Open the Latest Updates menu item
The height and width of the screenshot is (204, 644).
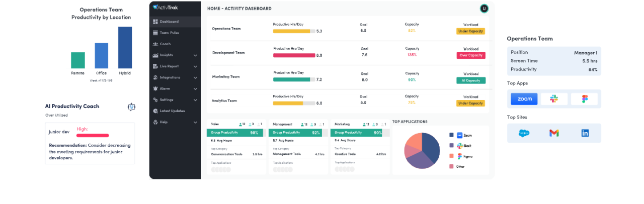(x=175, y=111)
